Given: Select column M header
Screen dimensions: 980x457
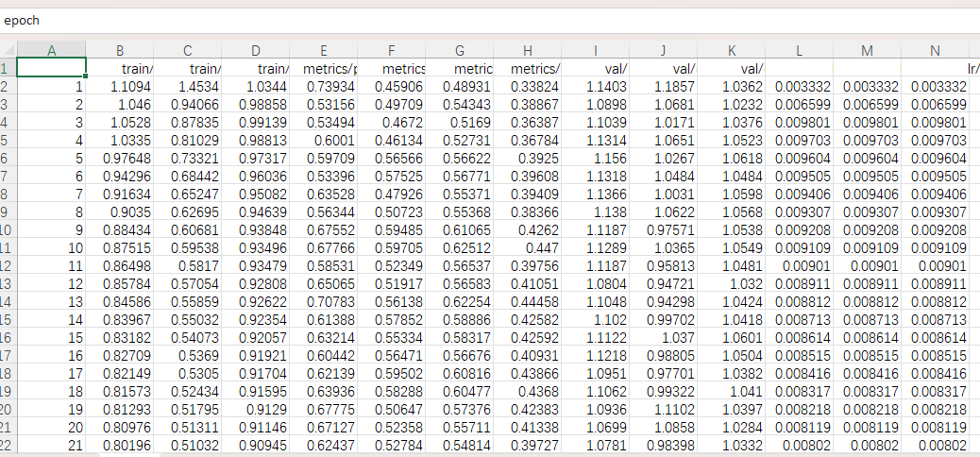Looking at the screenshot, I should pos(867,50).
